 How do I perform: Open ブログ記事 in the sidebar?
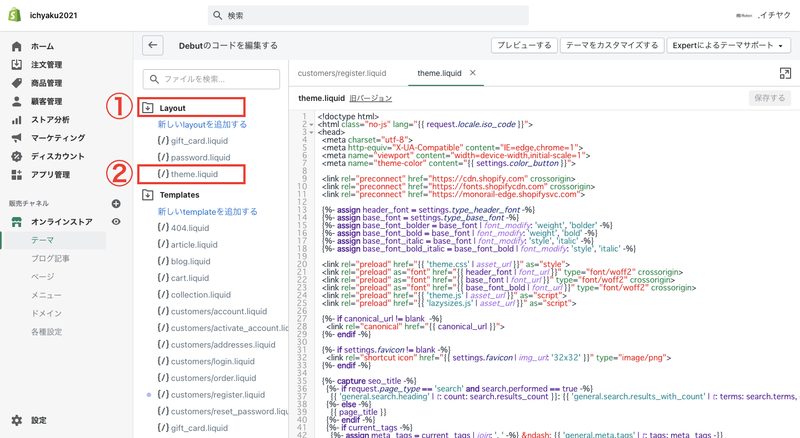[x=51, y=258]
